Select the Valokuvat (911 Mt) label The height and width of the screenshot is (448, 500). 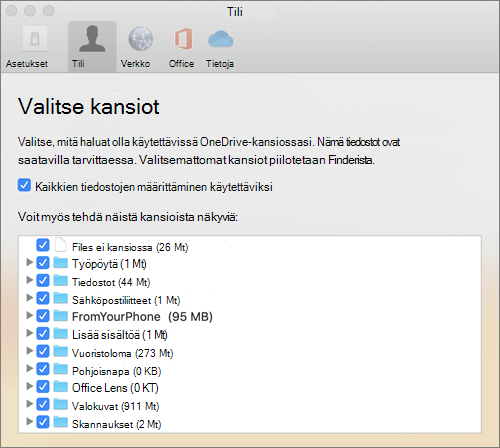coord(116,406)
